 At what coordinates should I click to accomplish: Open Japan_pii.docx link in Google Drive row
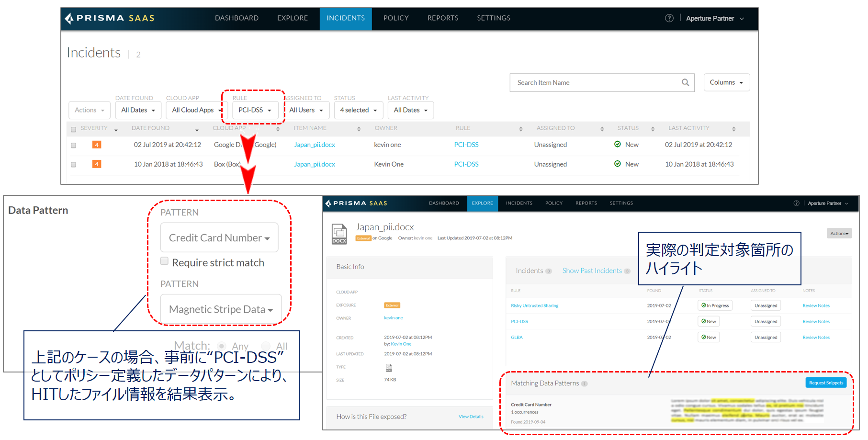point(315,145)
